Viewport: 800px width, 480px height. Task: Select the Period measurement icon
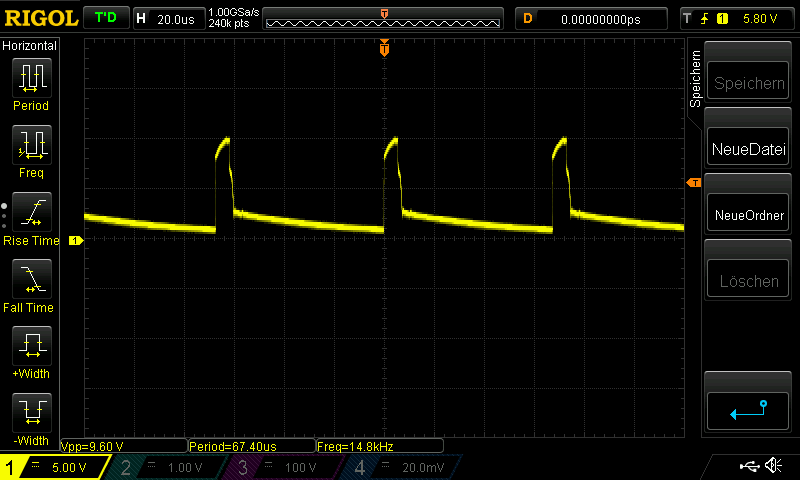(31, 77)
